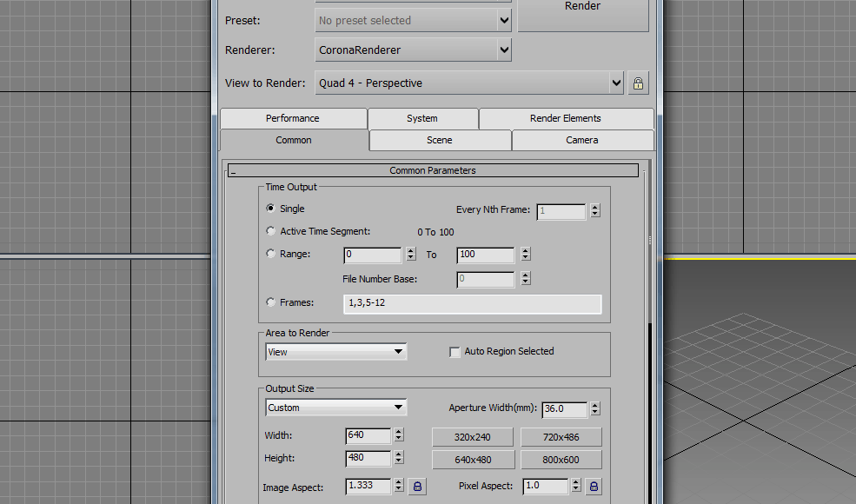
Task: Click the Range end frame spinner
Action: click(525, 255)
